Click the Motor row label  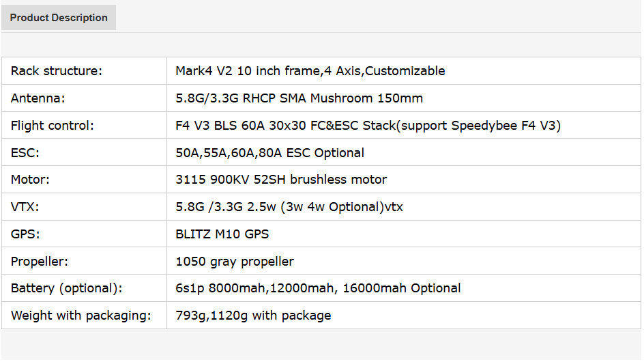coord(31,180)
